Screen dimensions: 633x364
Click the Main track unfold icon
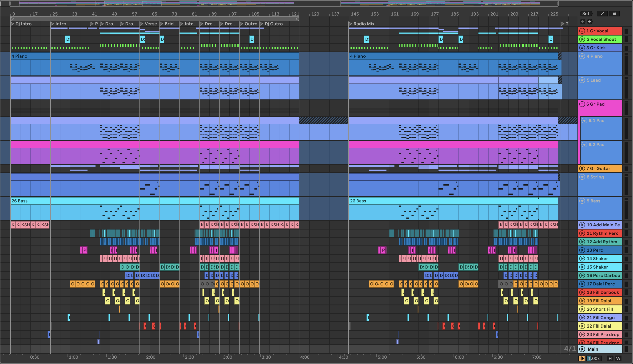(582, 349)
